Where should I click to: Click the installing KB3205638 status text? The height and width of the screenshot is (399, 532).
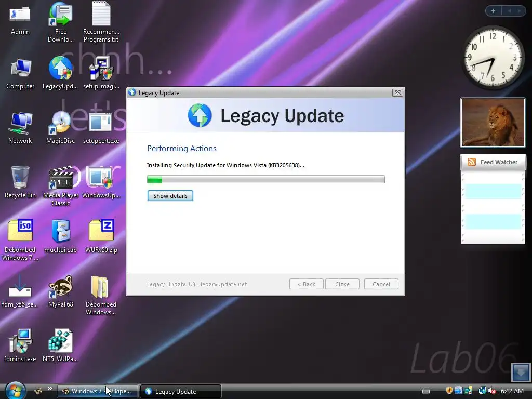(225, 165)
